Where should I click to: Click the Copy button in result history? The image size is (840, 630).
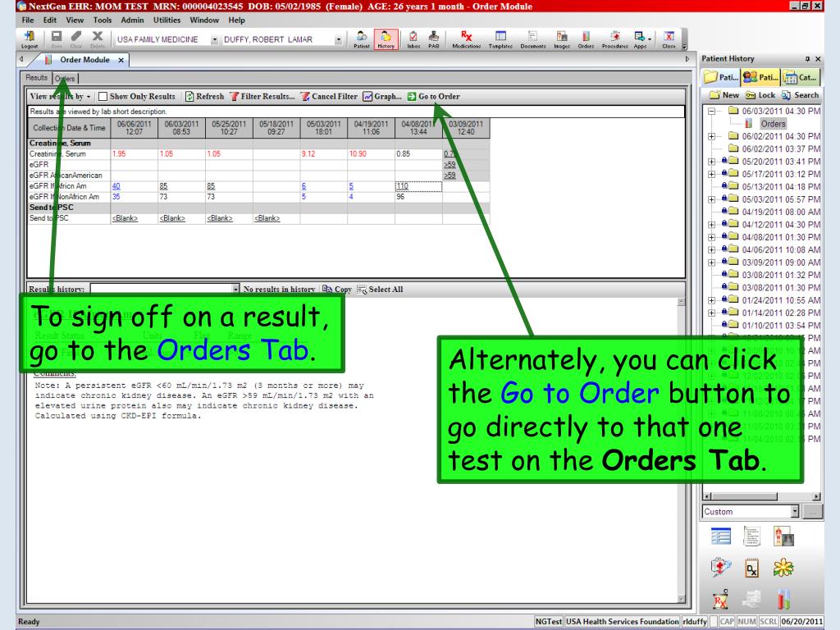pyautogui.click(x=337, y=290)
